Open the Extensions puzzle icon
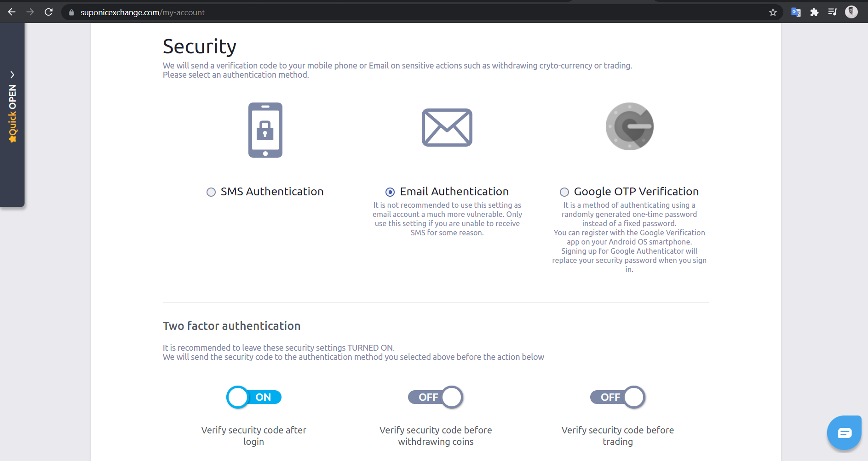The width and height of the screenshot is (868, 461). (814, 12)
